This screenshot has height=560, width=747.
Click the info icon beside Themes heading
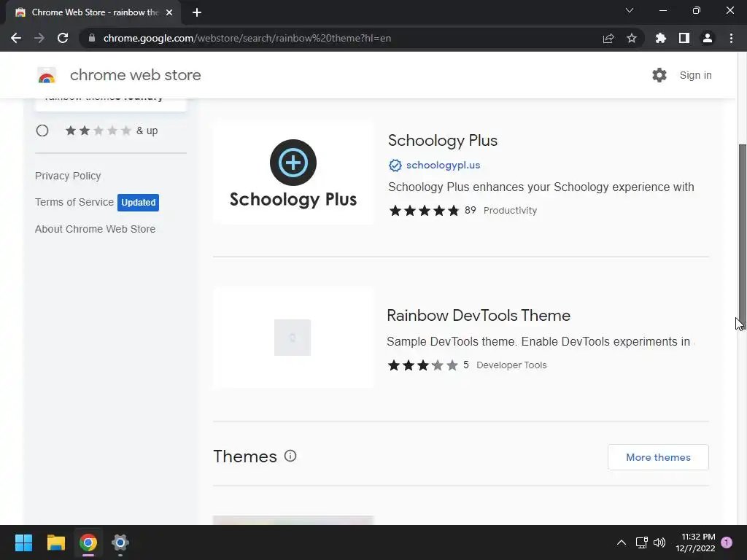290,456
